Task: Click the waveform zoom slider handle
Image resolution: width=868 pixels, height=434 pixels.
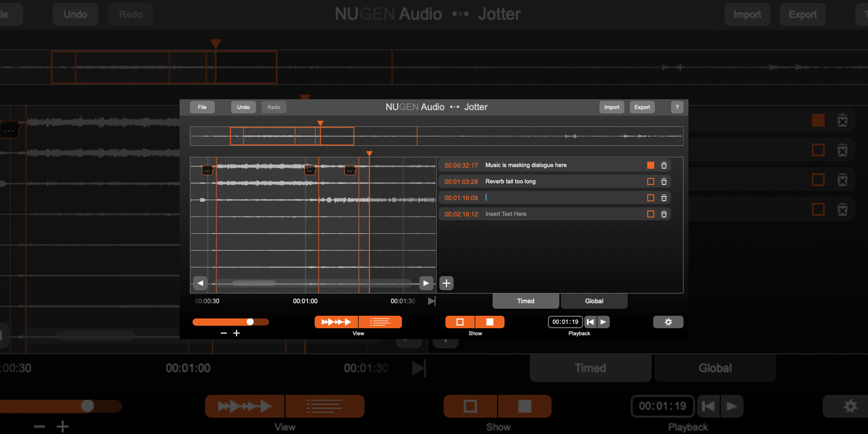Action: 250,322
